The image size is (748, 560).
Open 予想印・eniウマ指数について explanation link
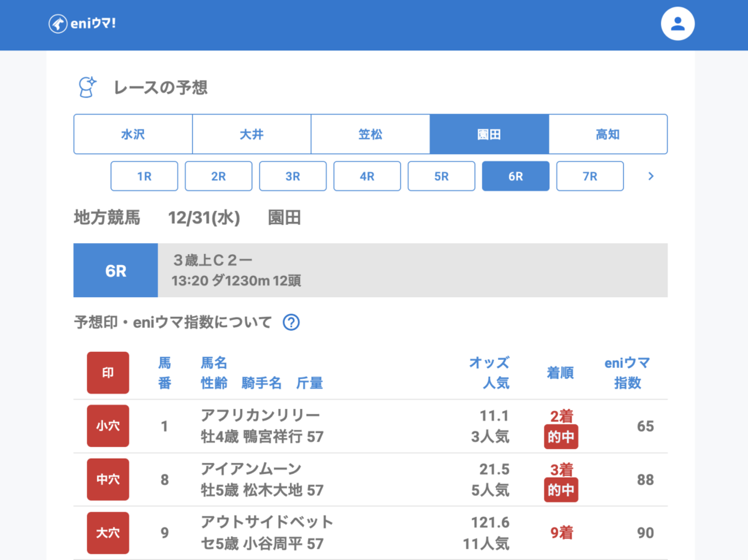pos(173,322)
